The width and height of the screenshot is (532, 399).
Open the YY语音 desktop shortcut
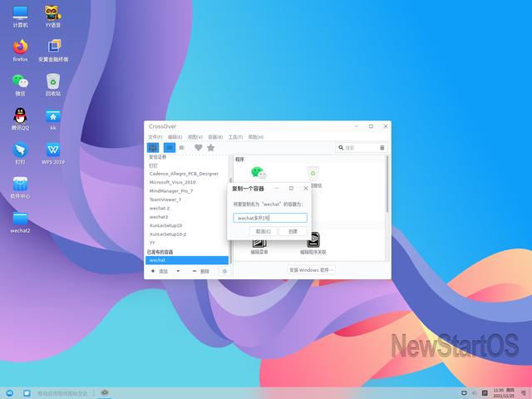[52, 13]
